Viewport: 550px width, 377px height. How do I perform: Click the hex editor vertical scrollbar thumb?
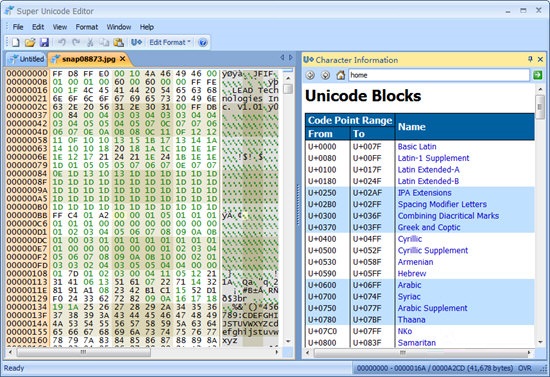(288, 89)
